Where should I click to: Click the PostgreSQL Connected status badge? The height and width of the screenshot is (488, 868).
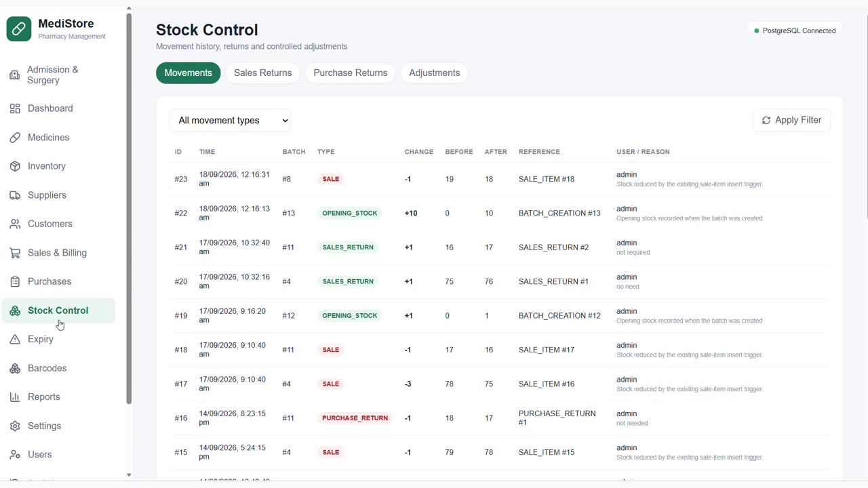(795, 30)
